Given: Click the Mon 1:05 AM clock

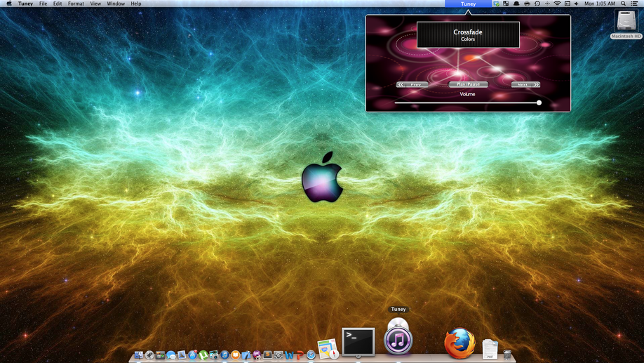Looking at the screenshot, I should tap(600, 4).
